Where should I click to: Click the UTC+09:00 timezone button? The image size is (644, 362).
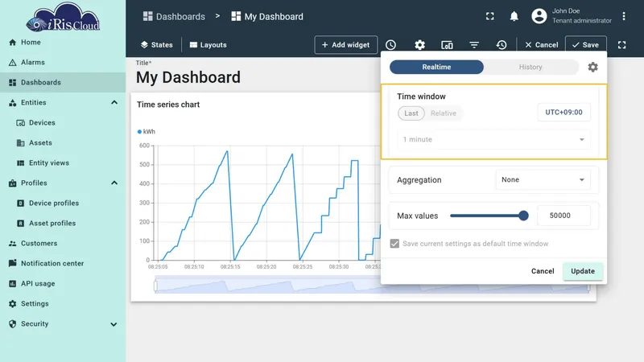563,112
